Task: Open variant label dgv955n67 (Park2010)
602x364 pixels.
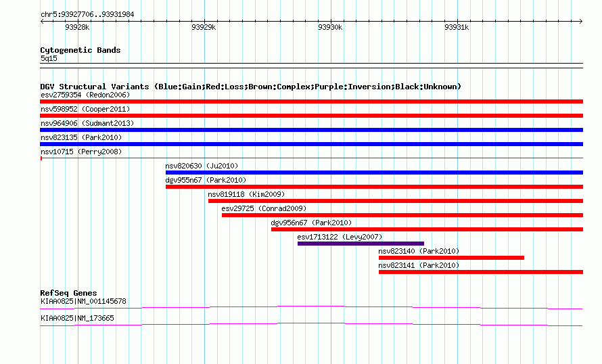Action: click(206, 180)
